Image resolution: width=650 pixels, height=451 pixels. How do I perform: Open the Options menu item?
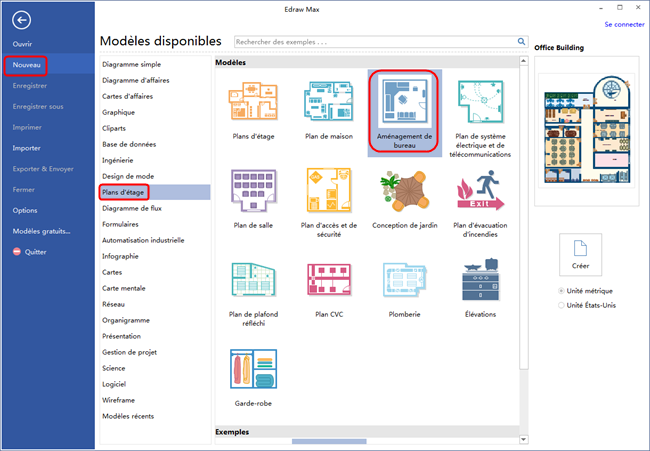(x=25, y=211)
